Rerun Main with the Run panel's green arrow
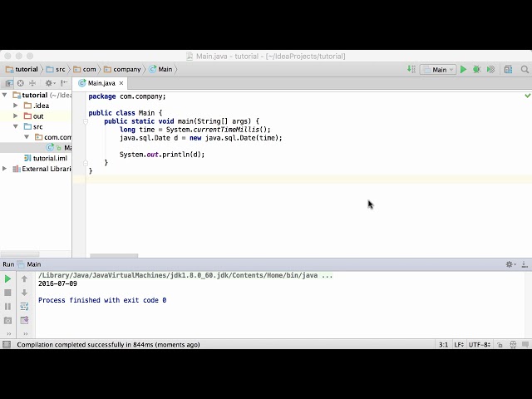532x399 pixels. point(7,279)
